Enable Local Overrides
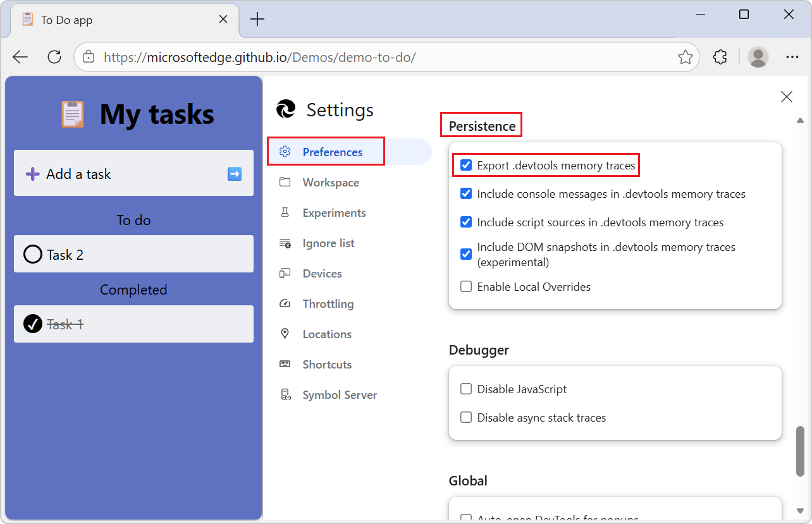This screenshot has height=524, width=812. click(x=466, y=286)
